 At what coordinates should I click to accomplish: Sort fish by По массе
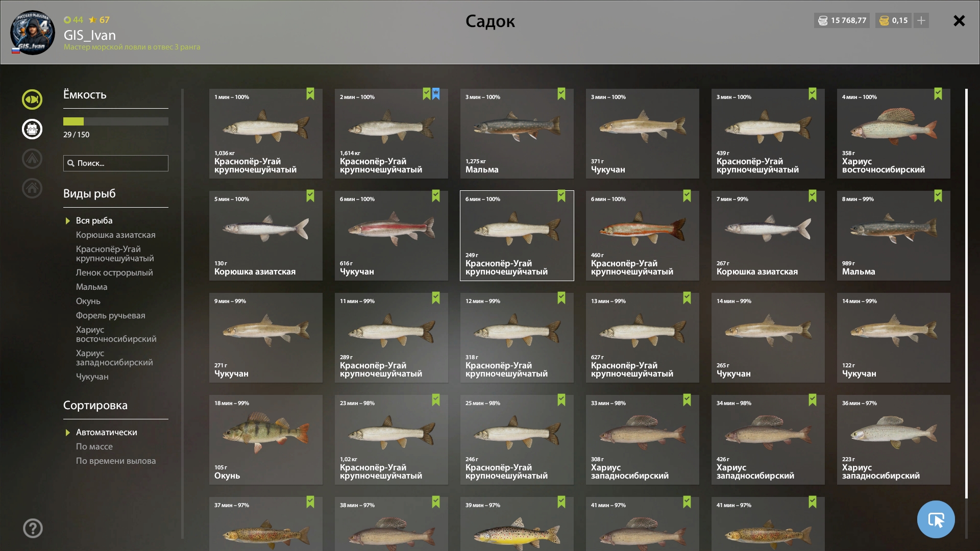tap(94, 446)
